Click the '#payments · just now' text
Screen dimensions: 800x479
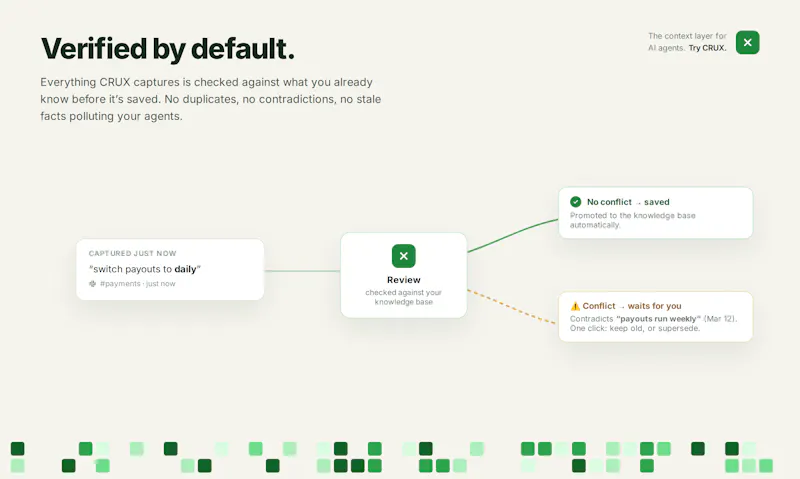(138, 284)
